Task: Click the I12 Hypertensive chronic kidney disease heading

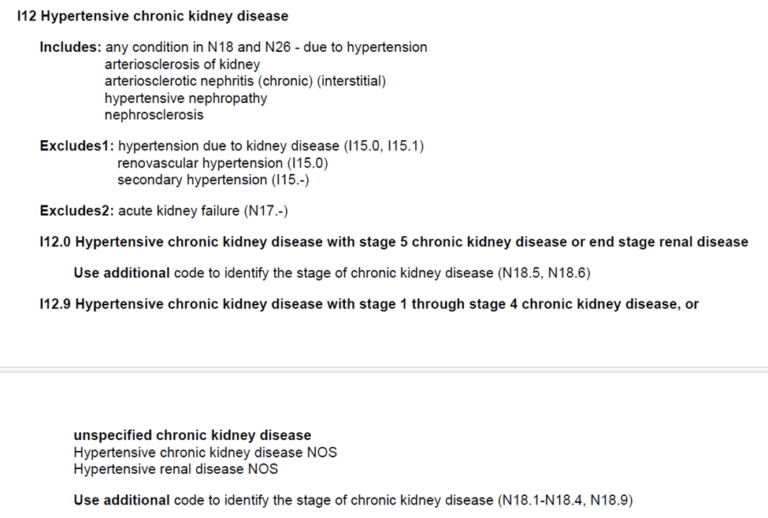Action: [152, 16]
